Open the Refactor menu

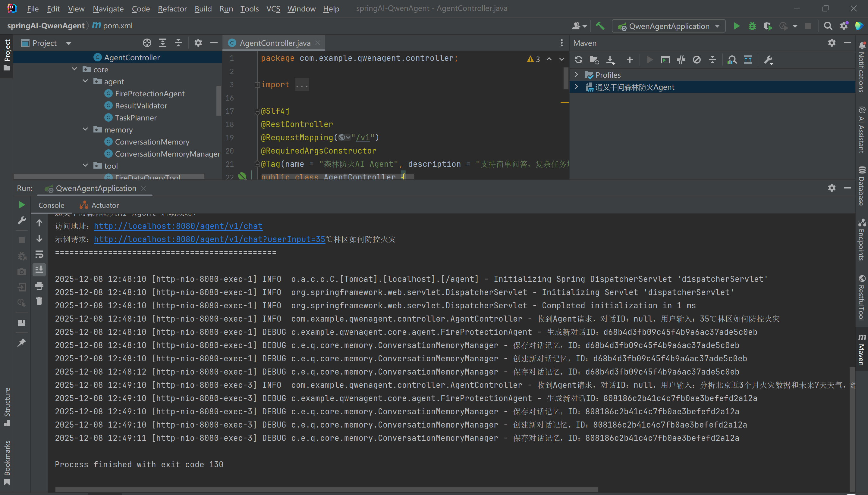[172, 8]
